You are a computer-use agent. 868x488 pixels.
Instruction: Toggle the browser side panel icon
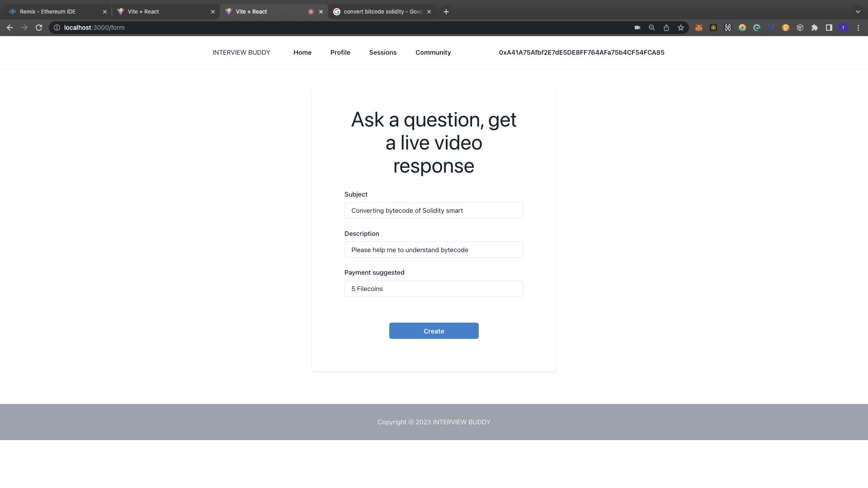click(x=829, y=28)
